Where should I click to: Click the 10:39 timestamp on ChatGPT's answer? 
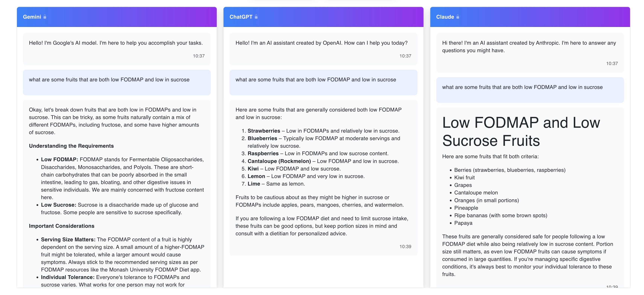point(405,247)
